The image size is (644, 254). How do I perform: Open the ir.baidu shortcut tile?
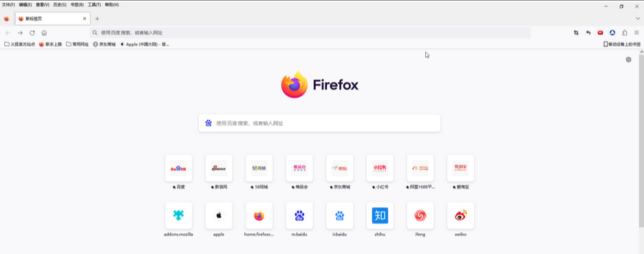pyautogui.click(x=340, y=215)
